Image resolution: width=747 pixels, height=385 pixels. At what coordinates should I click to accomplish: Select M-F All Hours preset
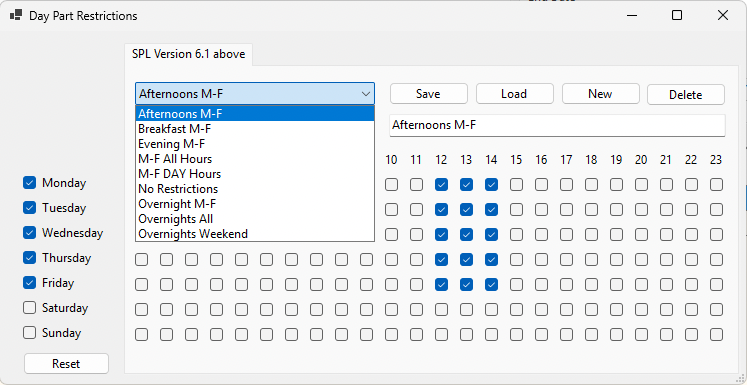click(255, 159)
